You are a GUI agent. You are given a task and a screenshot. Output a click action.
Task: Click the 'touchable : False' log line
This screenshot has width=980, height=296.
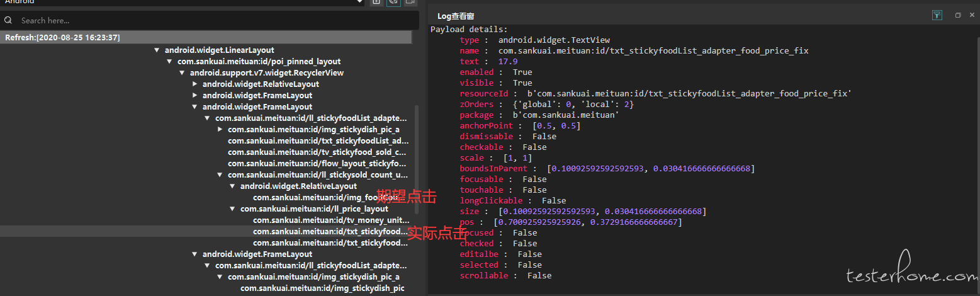click(x=503, y=190)
